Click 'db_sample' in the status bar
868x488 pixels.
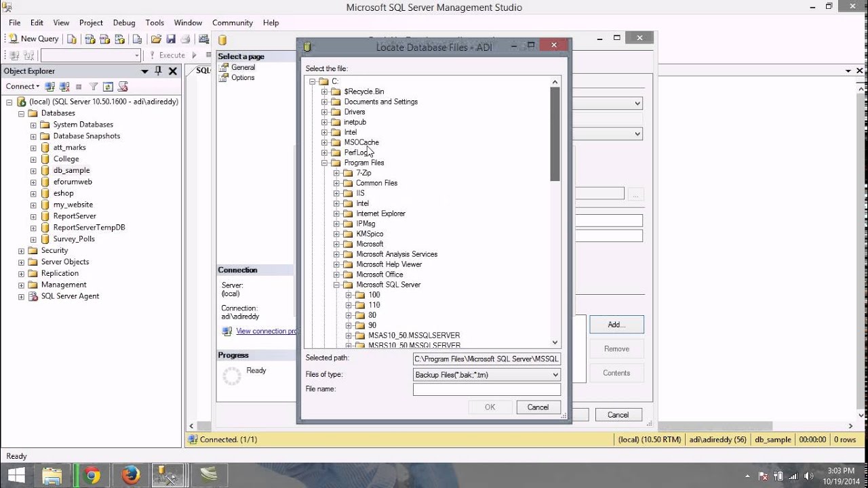[x=773, y=440]
